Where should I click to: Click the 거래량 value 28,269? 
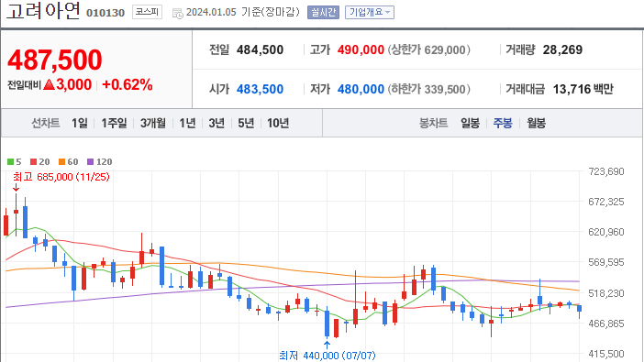(x=562, y=50)
